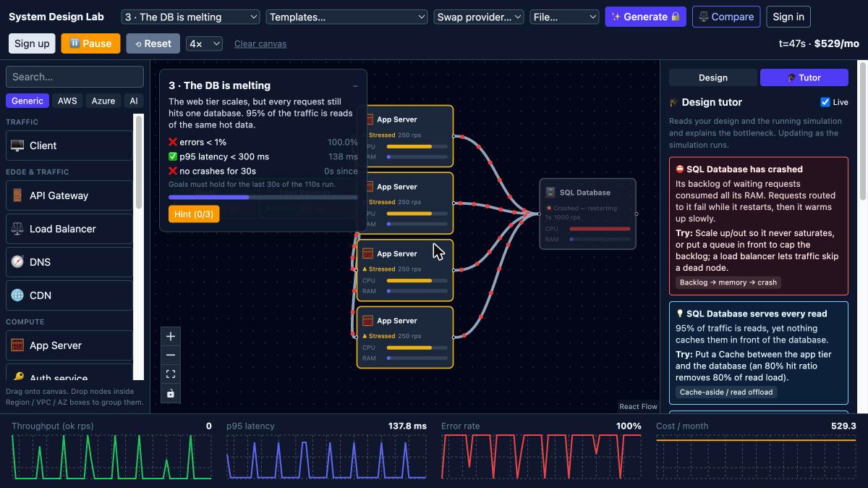Click the Backlog → memory → crash tag
The height and width of the screenshot is (488, 868).
click(728, 282)
